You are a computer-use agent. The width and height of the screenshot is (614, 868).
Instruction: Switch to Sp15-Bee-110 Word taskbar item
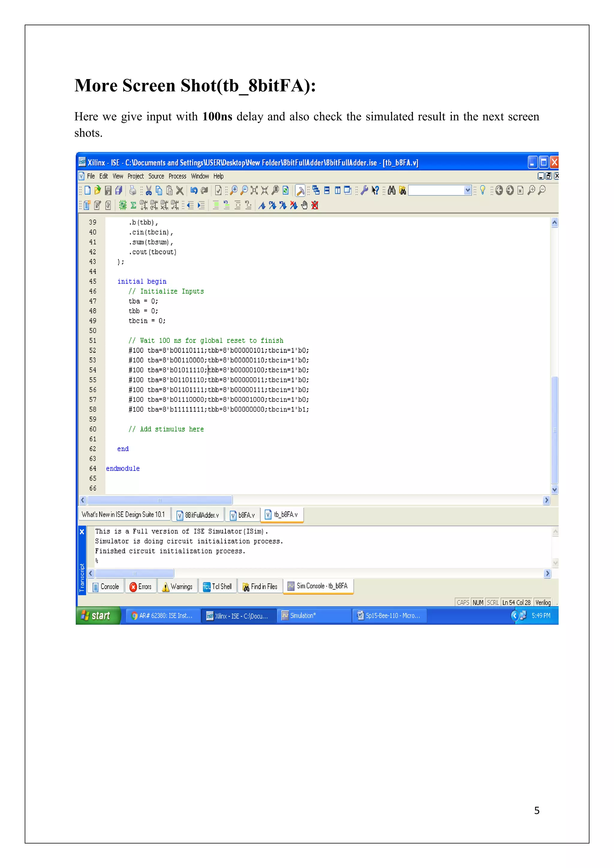coord(389,615)
